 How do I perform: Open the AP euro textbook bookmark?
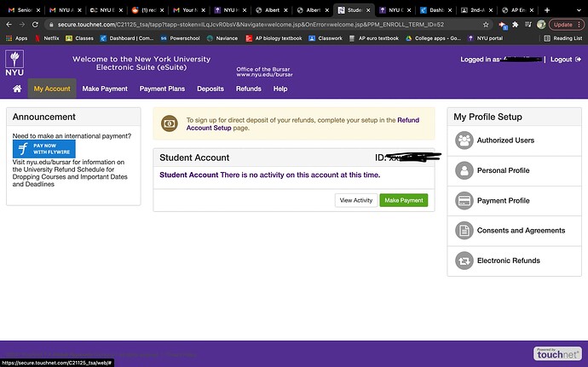point(374,37)
